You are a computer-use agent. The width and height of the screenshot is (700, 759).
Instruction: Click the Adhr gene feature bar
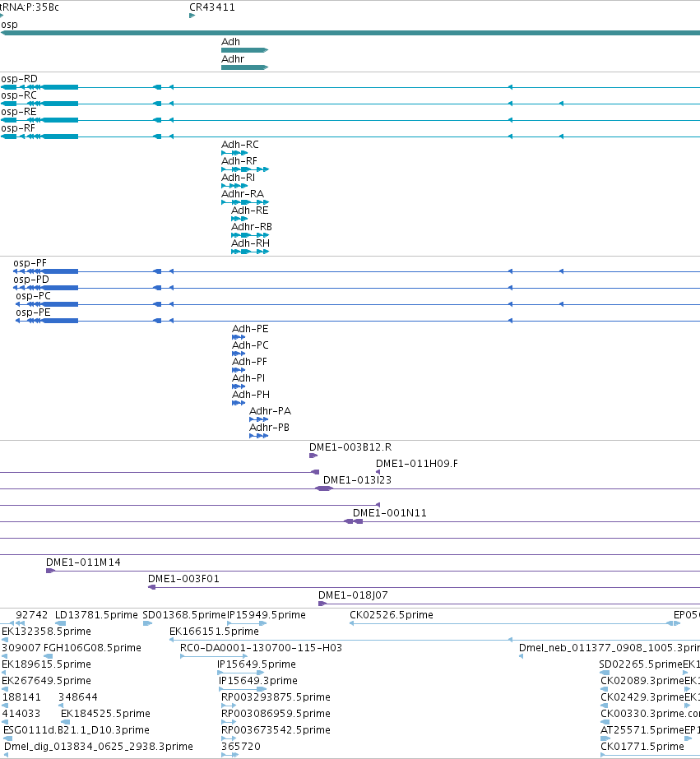point(244,67)
